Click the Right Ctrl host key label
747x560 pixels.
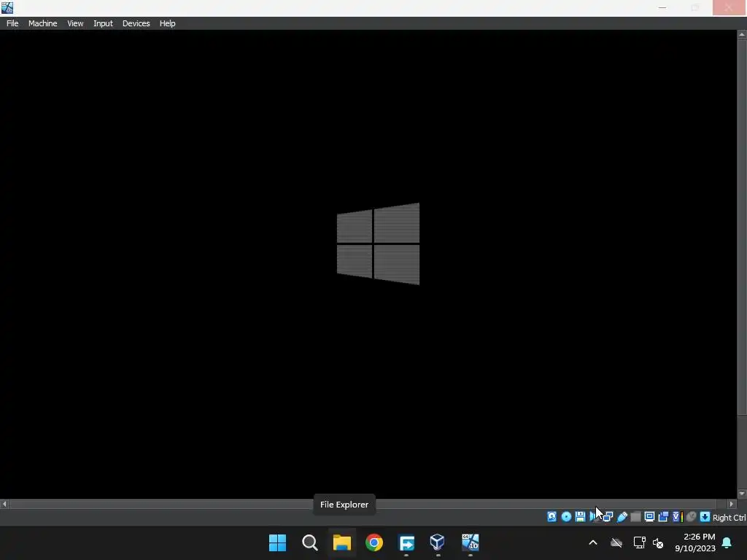click(x=729, y=518)
